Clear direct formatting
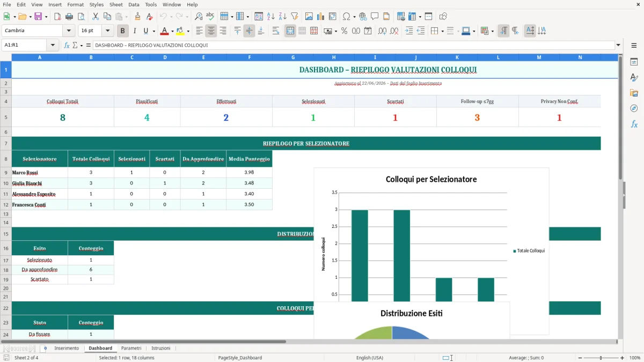This screenshot has width=644, height=362. [149, 17]
